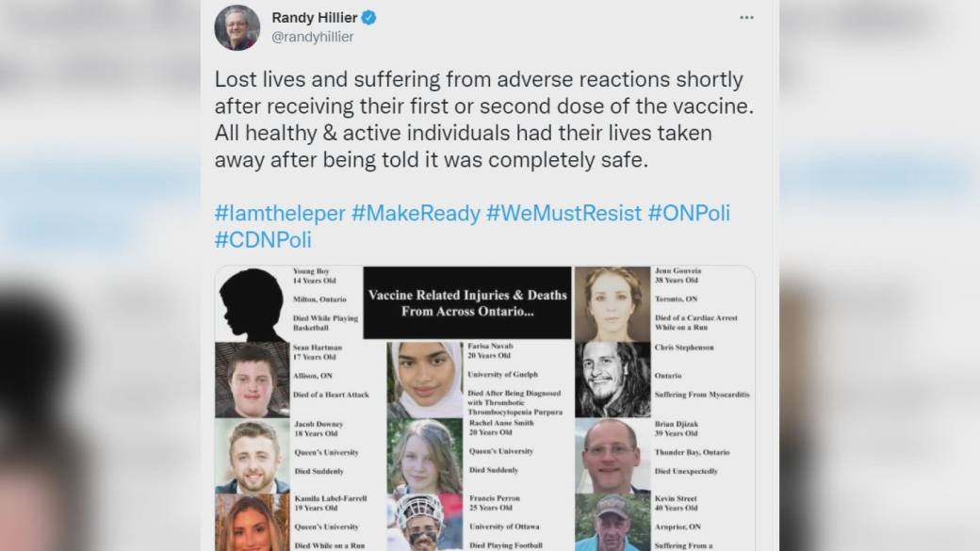Click the Farisa Navab photo
The width and height of the screenshot is (980, 551).
point(425,380)
